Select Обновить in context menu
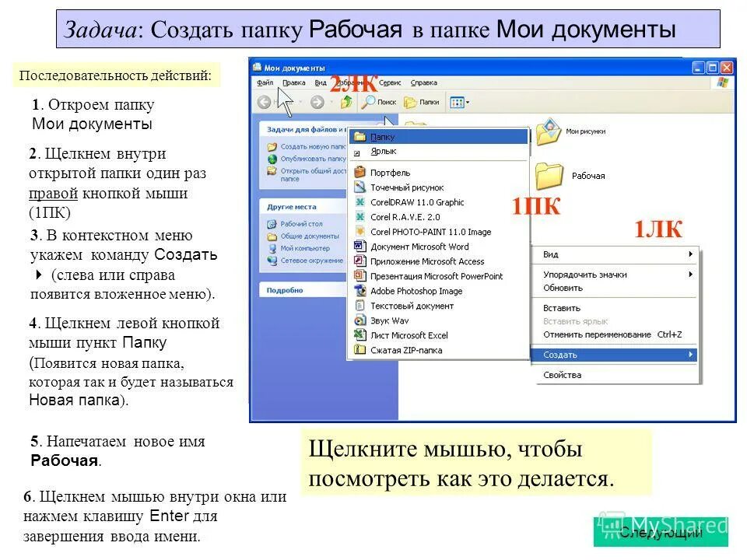 [614, 288]
